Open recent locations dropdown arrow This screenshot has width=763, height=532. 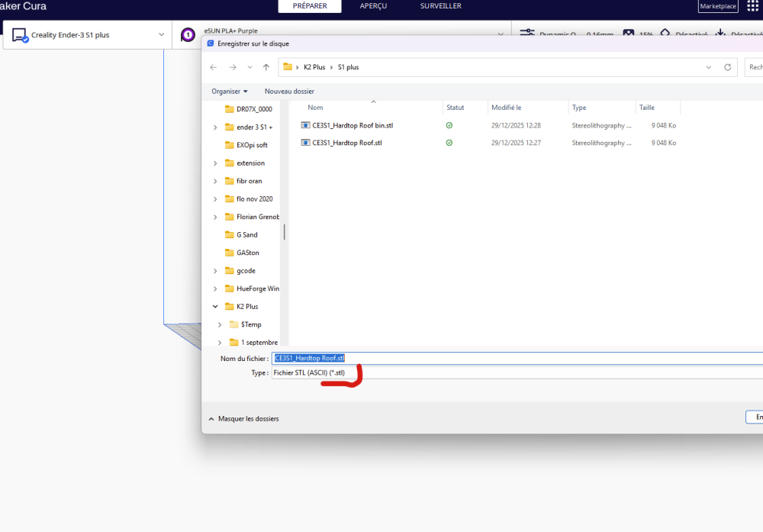tap(250, 67)
